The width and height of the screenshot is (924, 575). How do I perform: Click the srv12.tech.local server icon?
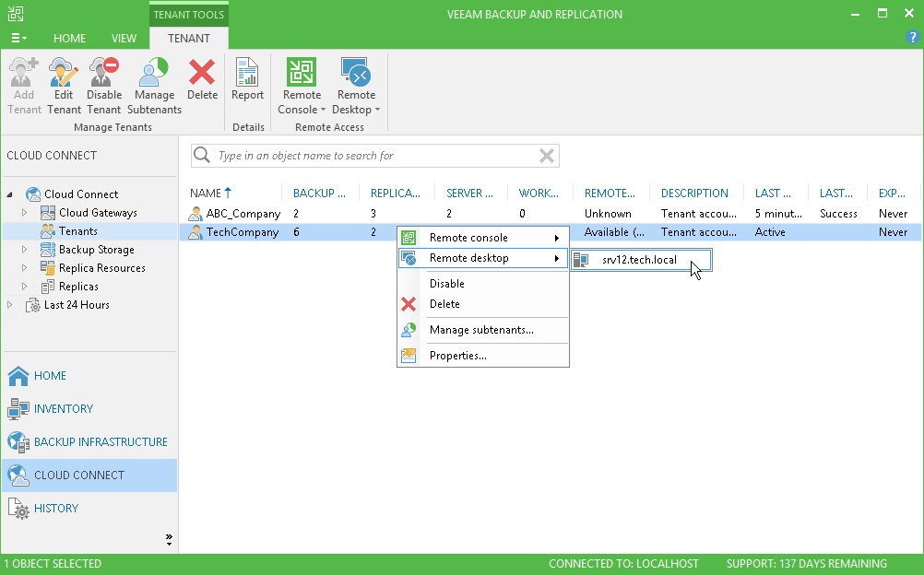coord(581,260)
